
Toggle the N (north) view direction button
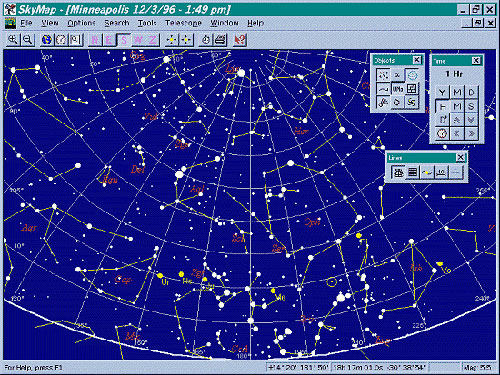95,40
